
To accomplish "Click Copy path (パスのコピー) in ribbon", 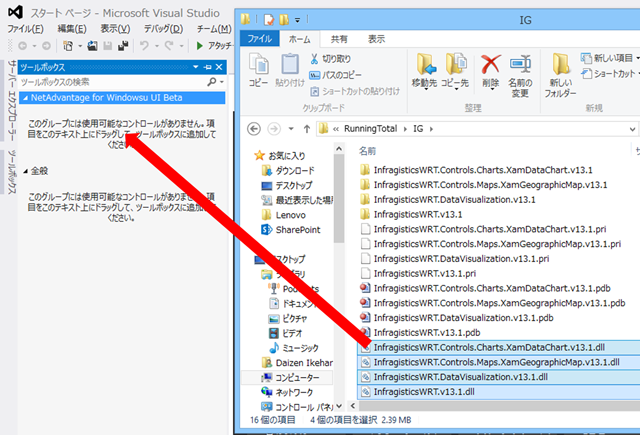I will point(336,75).
